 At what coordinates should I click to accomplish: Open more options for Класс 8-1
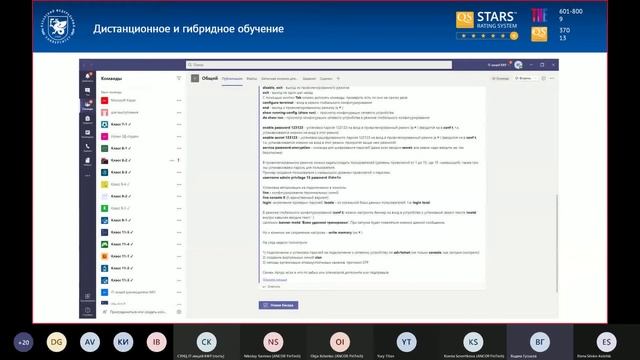[x=179, y=148]
